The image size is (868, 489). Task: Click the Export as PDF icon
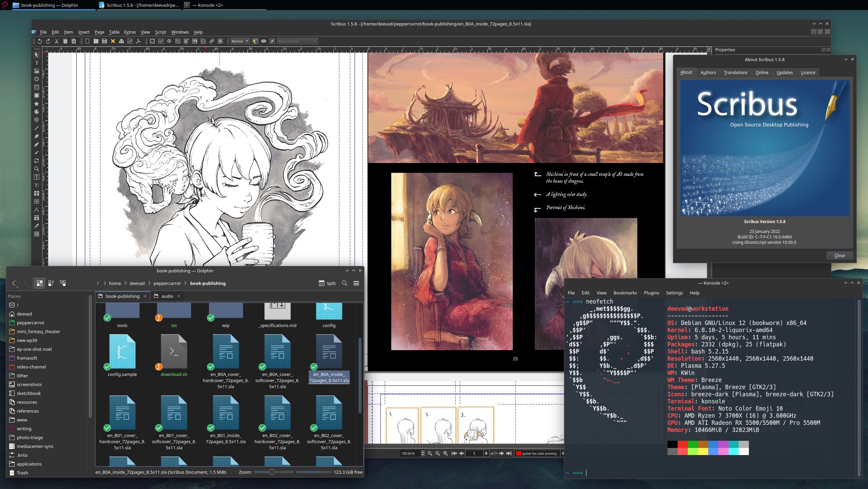[138, 41]
